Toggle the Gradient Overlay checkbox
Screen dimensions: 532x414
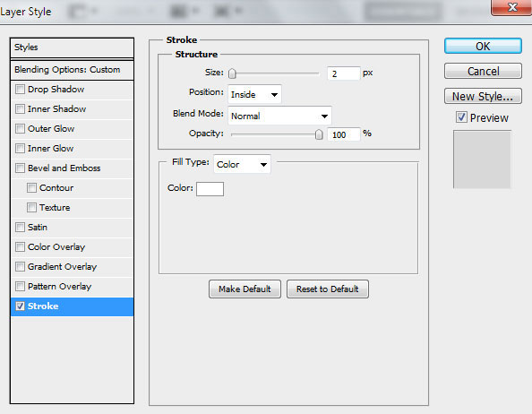20,266
